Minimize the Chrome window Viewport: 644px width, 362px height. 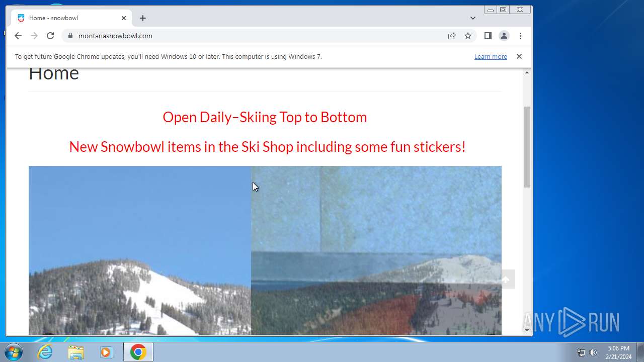tap(491, 10)
